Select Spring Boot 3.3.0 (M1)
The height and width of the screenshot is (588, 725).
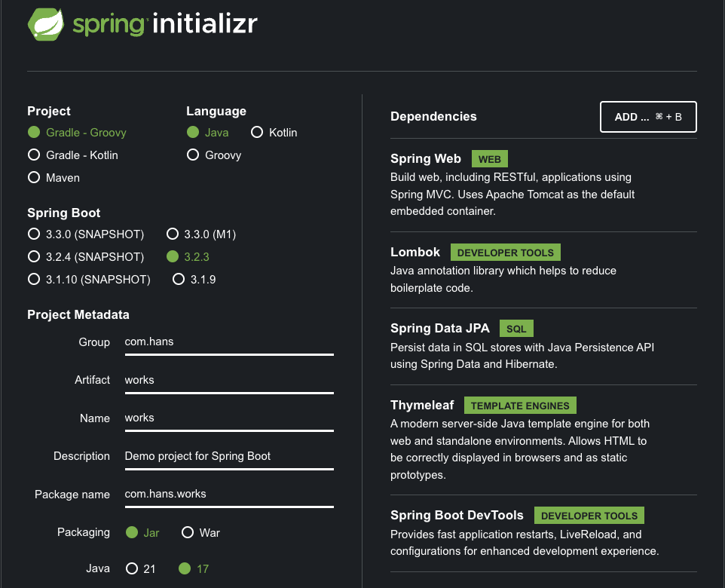pyautogui.click(x=201, y=234)
